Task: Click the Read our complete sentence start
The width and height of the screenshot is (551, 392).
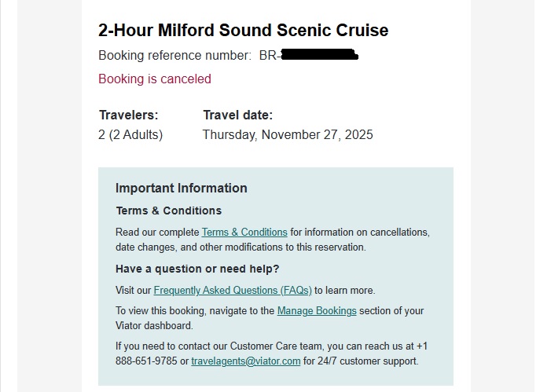Action: (157, 233)
